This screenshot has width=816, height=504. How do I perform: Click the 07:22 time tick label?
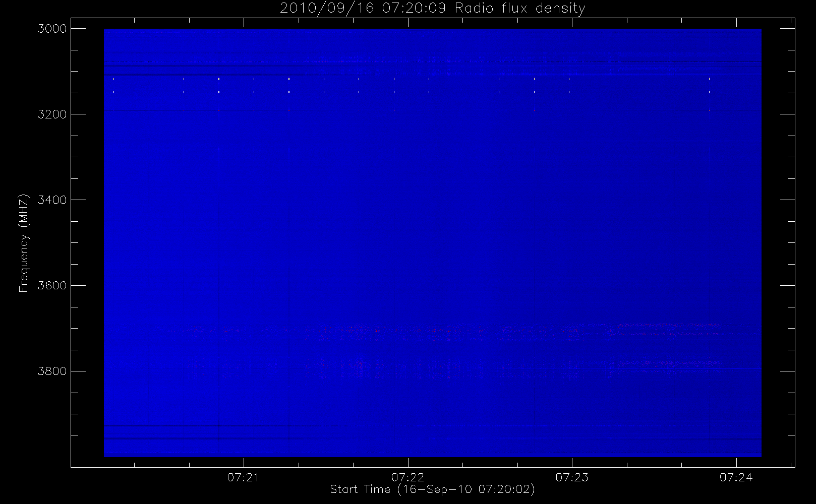[408, 477]
